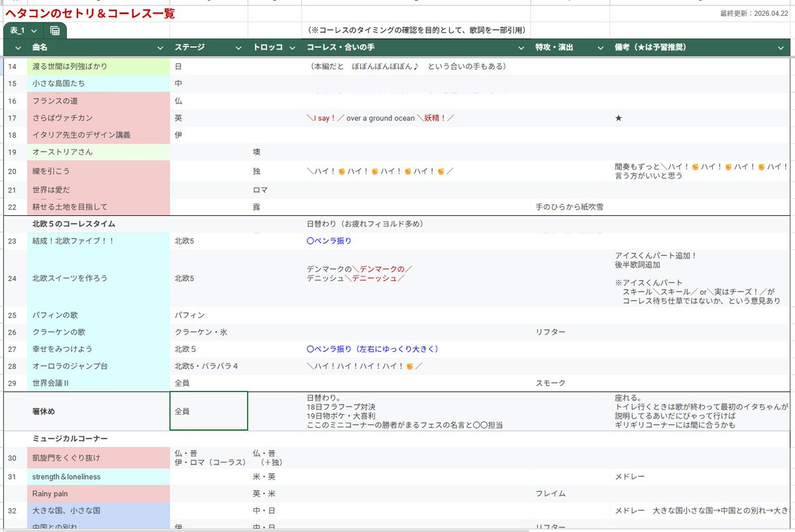Select the song cell strength＆loneliness
This screenshot has width=795, height=532.
(99, 477)
